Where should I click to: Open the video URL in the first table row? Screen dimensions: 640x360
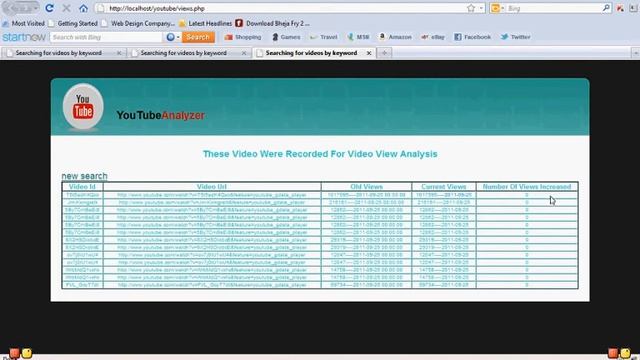click(212, 195)
